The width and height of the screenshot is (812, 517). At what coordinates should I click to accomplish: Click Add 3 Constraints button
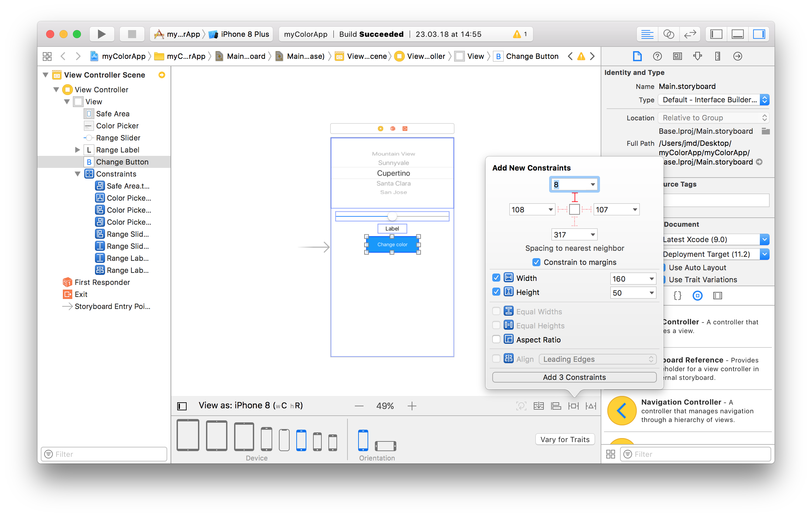574,377
